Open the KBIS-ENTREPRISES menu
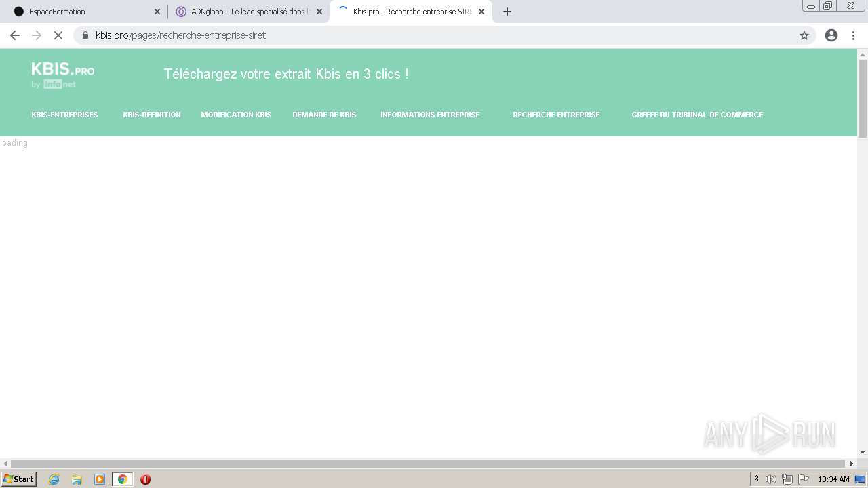The height and width of the screenshot is (488, 868). [64, 115]
